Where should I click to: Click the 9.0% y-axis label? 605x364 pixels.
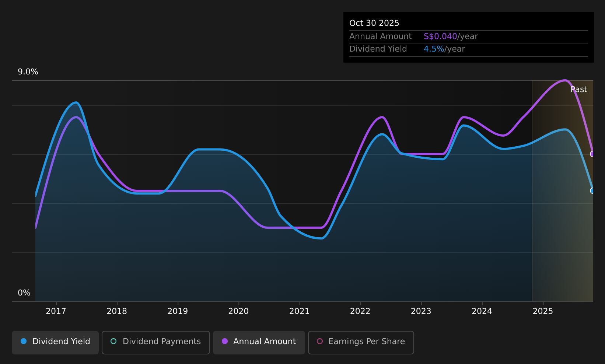[x=28, y=72]
